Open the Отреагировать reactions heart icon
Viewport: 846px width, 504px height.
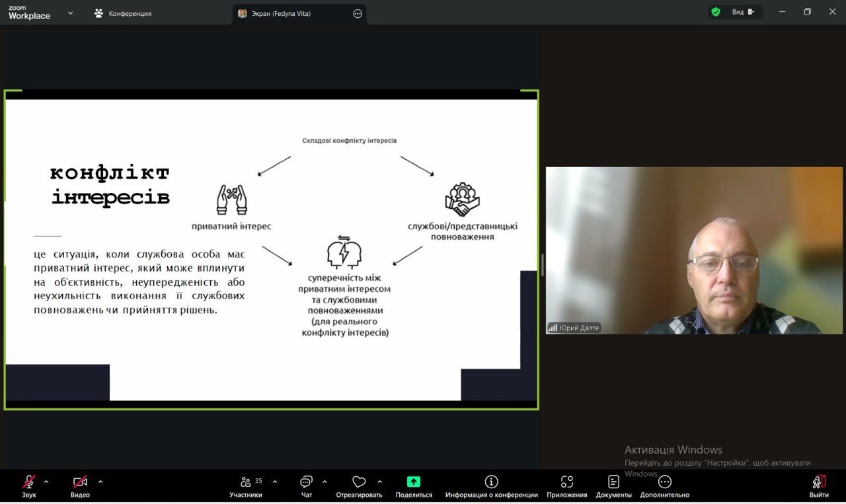(359, 482)
